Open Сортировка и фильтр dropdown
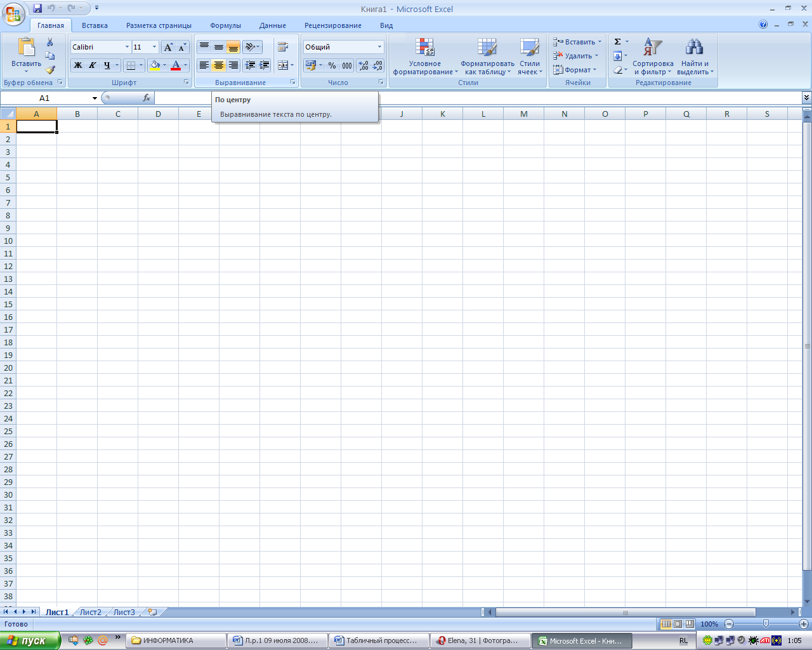This screenshot has width=812, height=650. click(653, 56)
